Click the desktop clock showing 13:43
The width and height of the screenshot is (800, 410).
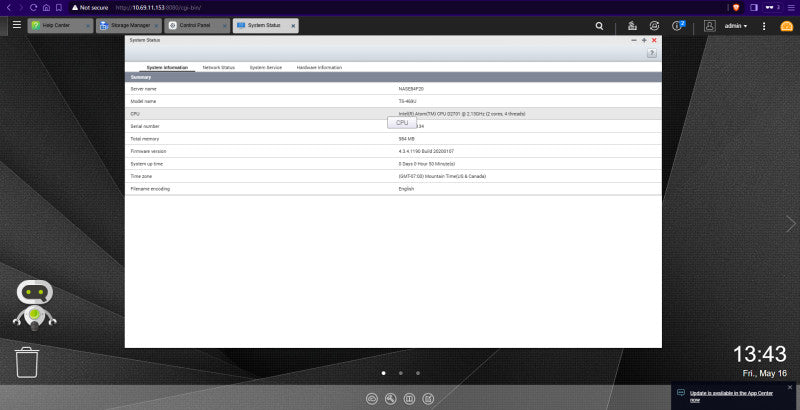coord(760,354)
